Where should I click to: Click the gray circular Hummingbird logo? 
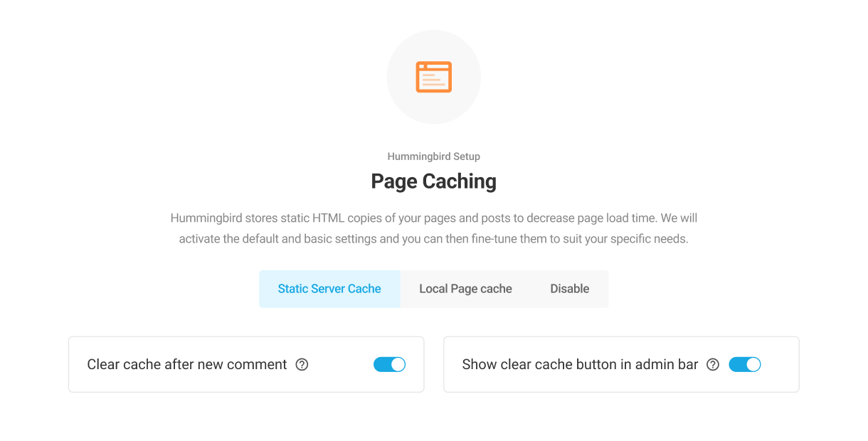pyautogui.click(x=434, y=77)
